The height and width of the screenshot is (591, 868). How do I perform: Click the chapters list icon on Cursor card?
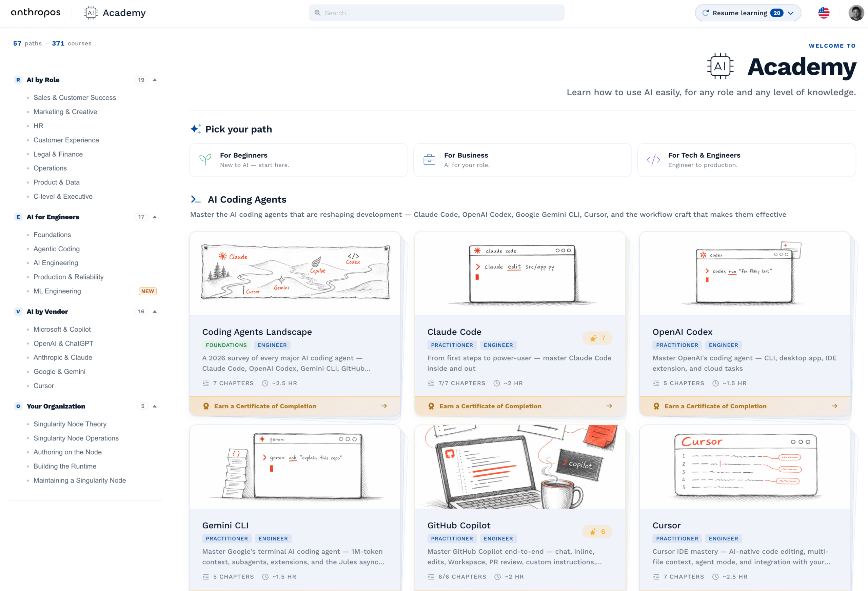pyautogui.click(x=656, y=577)
